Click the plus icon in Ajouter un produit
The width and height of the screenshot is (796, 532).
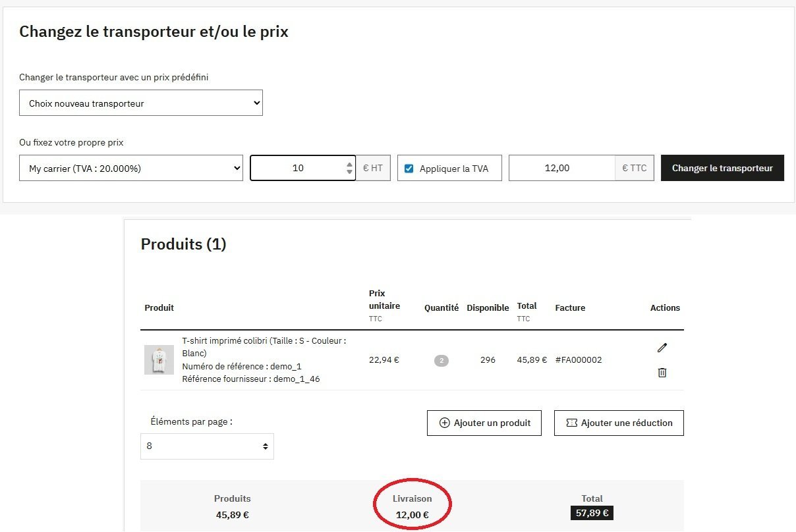coord(444,423)
